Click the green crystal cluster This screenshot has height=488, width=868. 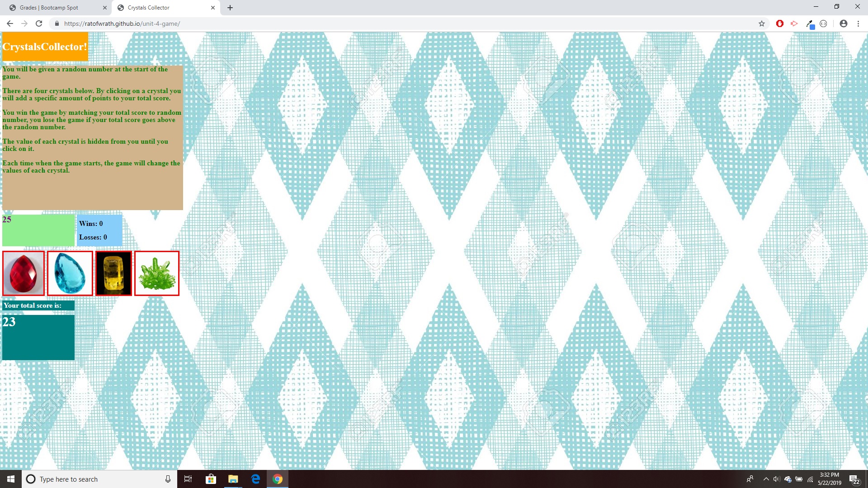tap(157, 273)
